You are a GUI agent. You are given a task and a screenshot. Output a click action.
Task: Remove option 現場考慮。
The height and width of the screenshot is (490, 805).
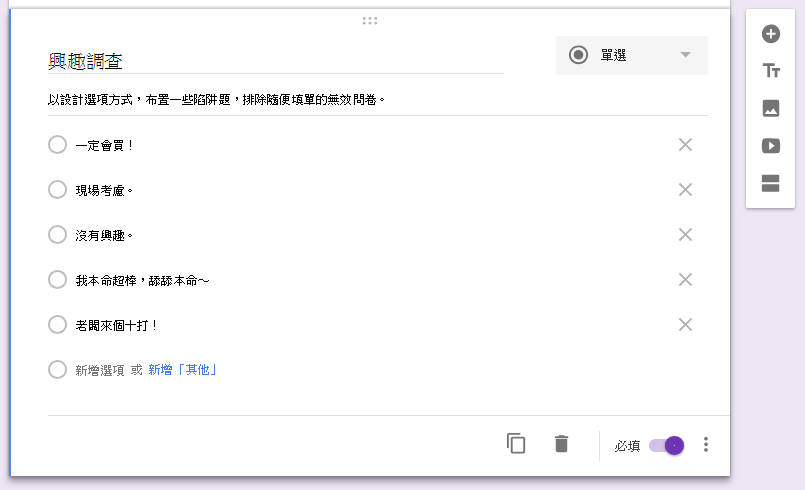(x=685, y=190)
